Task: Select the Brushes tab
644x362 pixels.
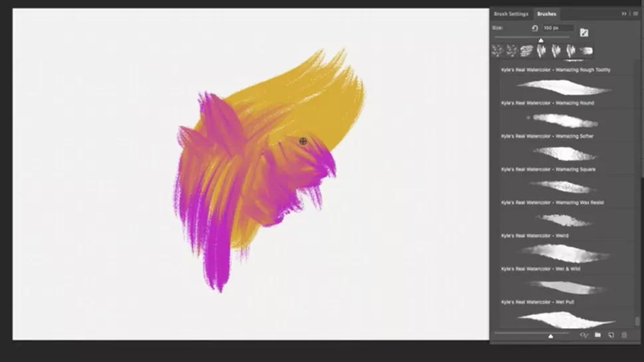Action: (546, 14)
